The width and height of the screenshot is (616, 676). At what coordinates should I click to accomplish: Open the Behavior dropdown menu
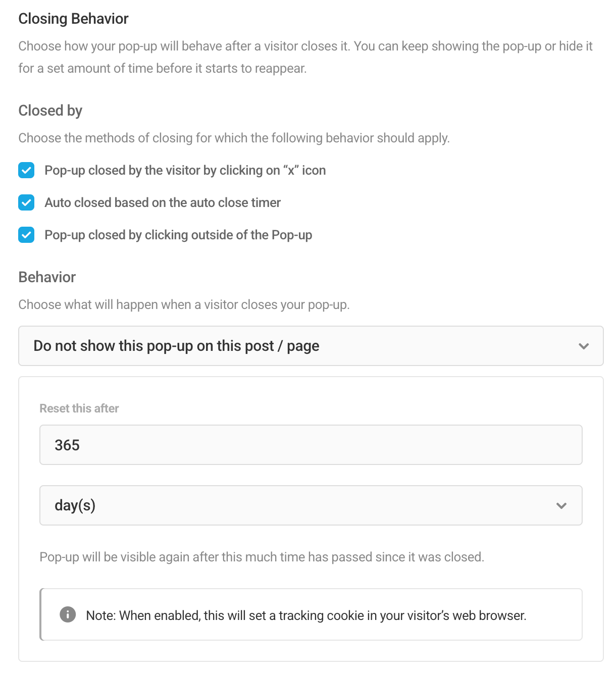coord(311,346)
